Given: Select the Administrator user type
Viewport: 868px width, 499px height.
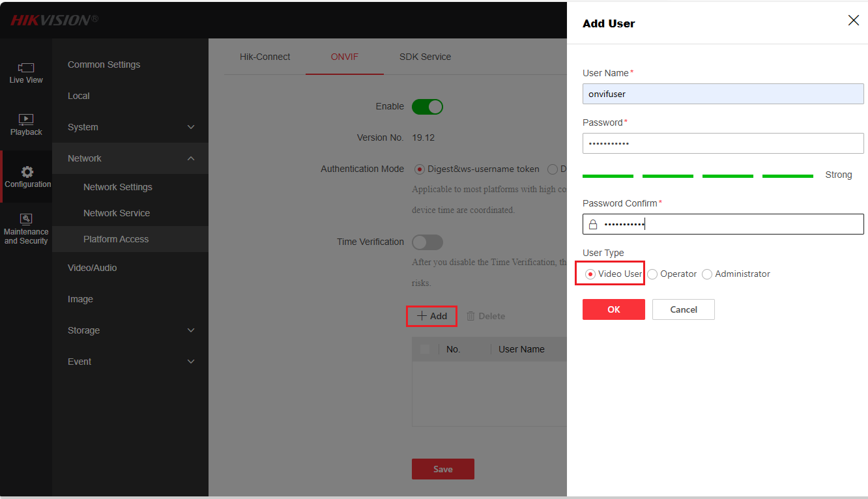Looking at the screenshot, I should click(708, 274).
